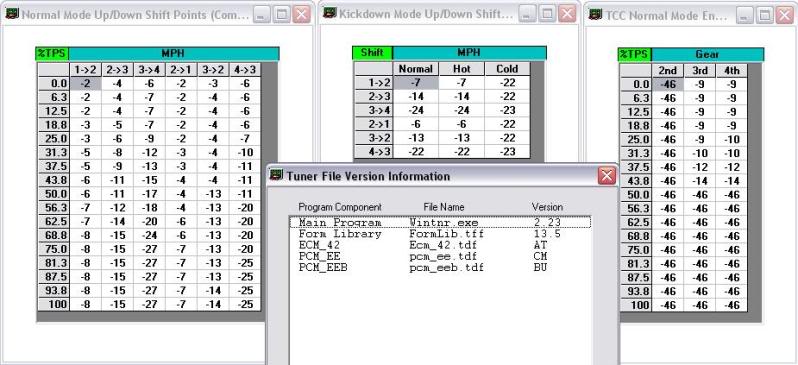Click the 4th gear -14 cell in TCC 43.8 row
This screenshot has height=365, width=798.
pos(731,181)
